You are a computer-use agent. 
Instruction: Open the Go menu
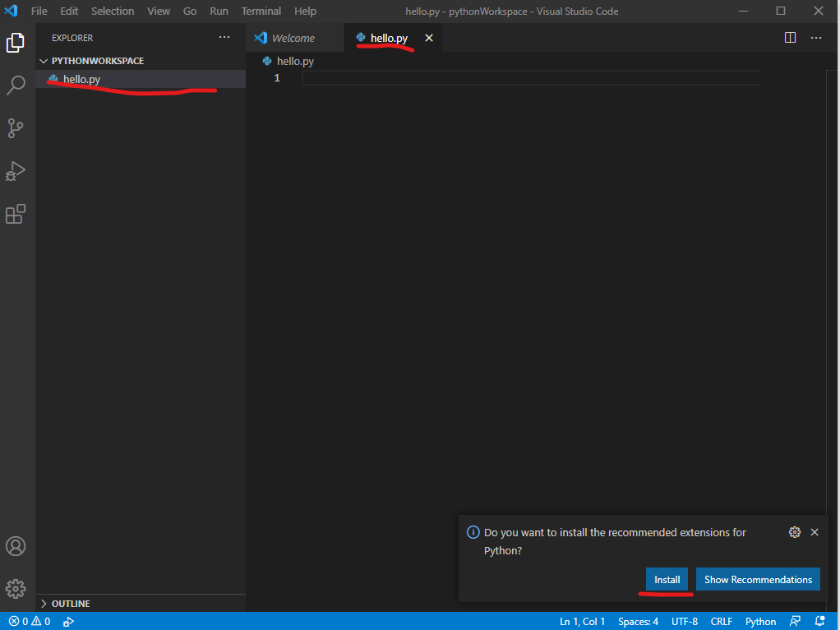click(190, 11)
